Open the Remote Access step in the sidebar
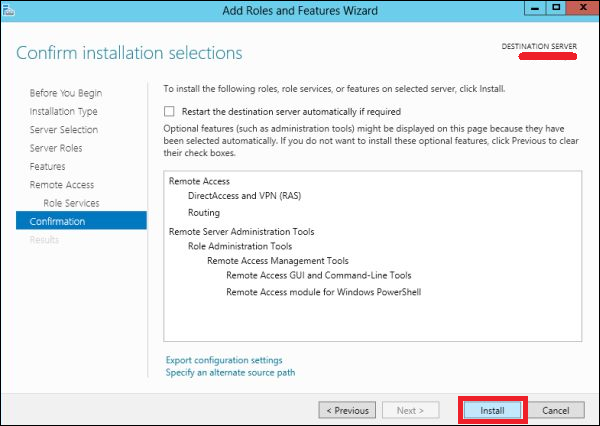This screenshot has width=600, height=426. coord(62,185)
